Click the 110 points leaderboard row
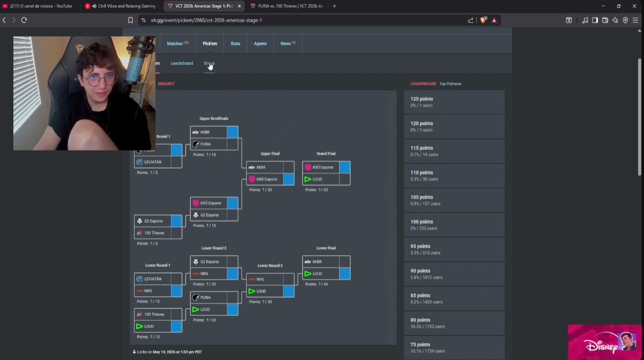 tap(454, 176)
